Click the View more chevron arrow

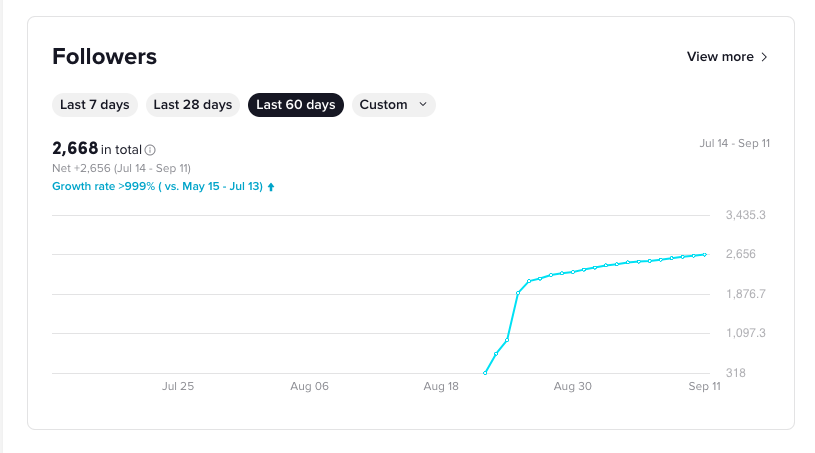(764, 57)
